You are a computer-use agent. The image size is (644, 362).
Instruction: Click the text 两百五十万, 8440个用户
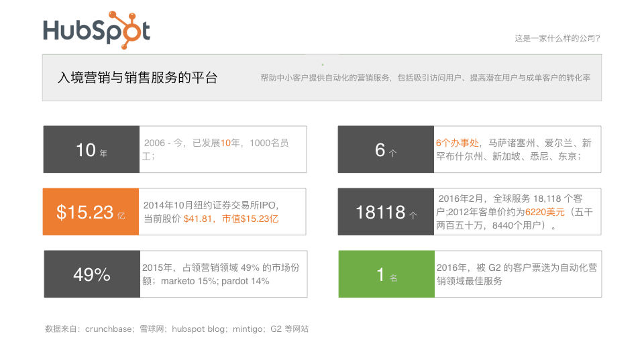coord(490,225)
